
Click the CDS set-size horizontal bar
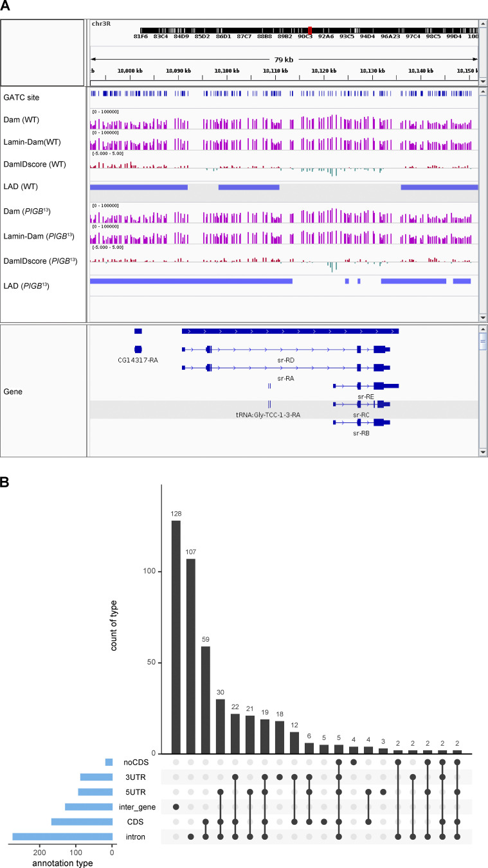tap(82, 822)
